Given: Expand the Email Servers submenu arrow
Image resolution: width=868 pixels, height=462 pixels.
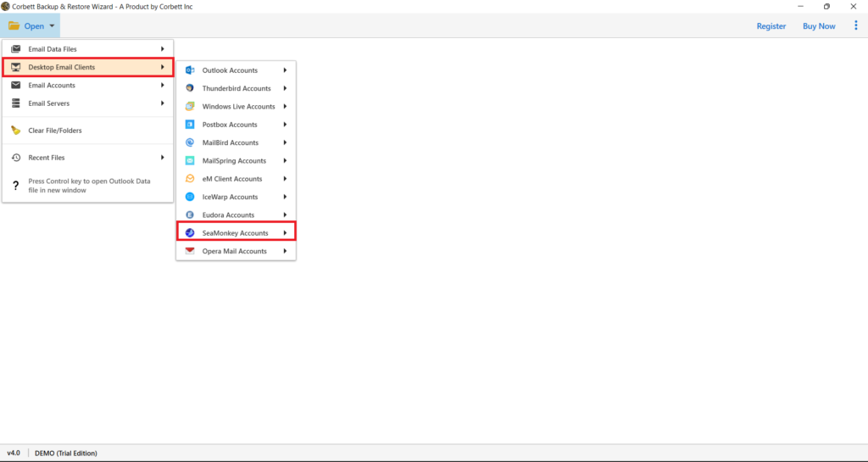Looking at the screenshot, I should (162, 103).
